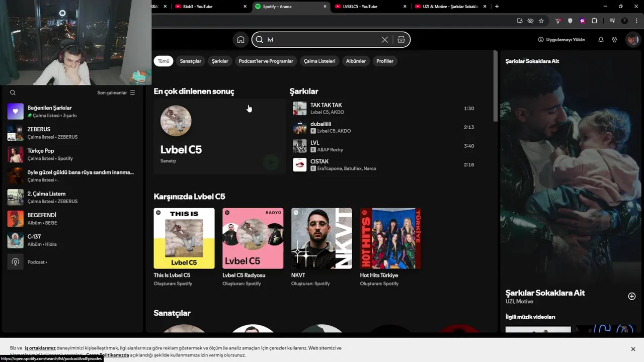
Task: Open the Karşınızda Lvbel C5 heading link
Action: coord(189,197)
